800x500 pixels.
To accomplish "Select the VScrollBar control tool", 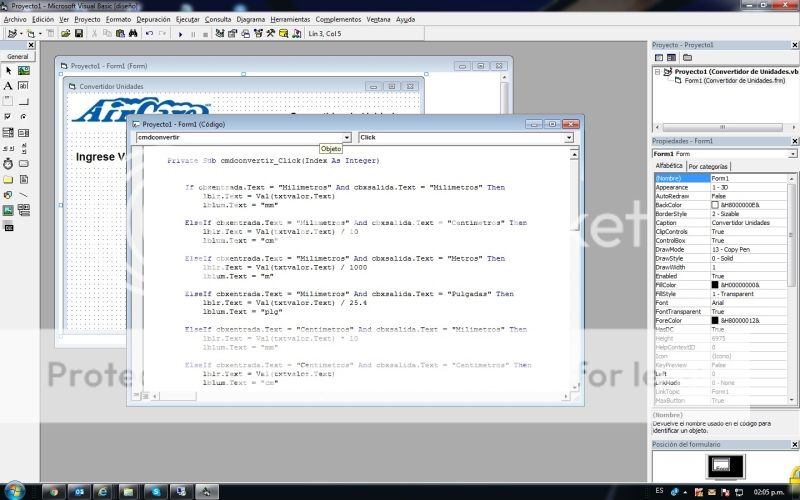I will pyautogui.click(x=23, y=148).
